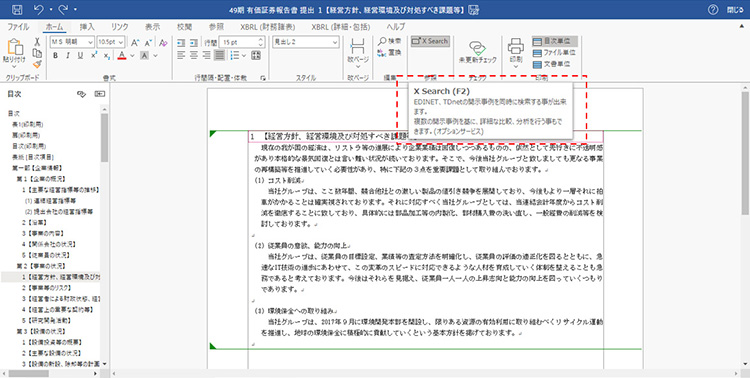Open the bullet list dropdown arrow

click(244, 56)
